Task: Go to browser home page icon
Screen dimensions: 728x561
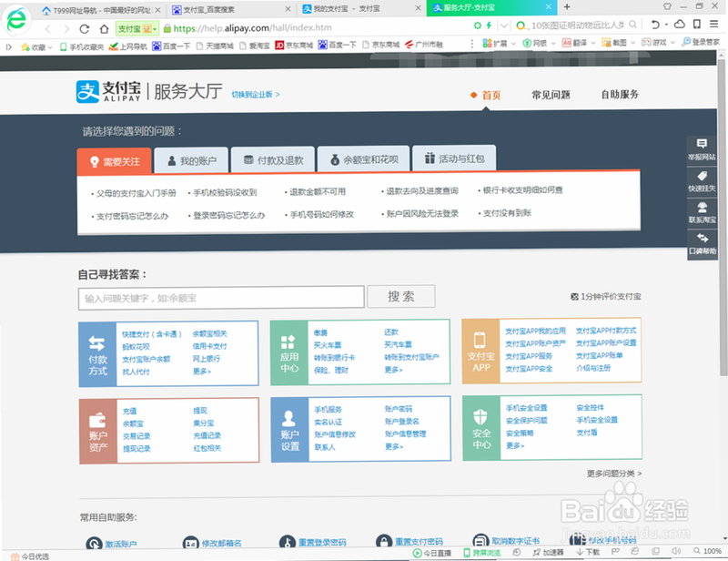Action: coord(105,29)
